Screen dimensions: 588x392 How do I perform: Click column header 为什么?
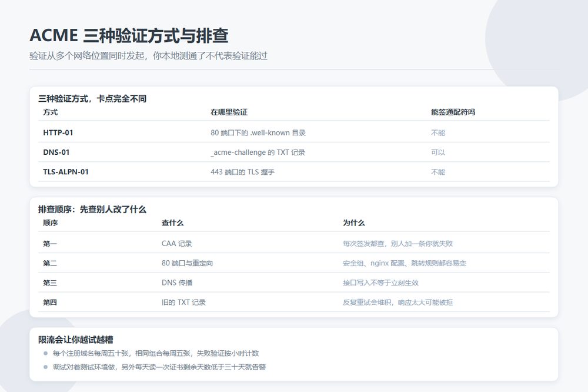353,223
